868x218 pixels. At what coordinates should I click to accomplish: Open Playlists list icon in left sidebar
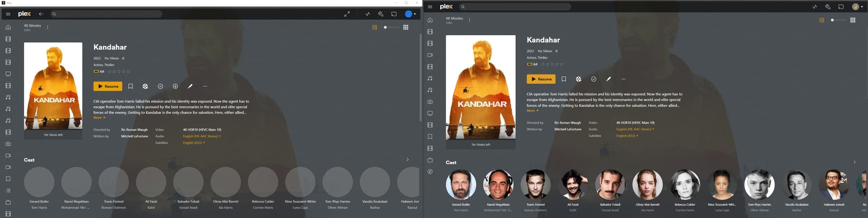click(x=8, y=190)
